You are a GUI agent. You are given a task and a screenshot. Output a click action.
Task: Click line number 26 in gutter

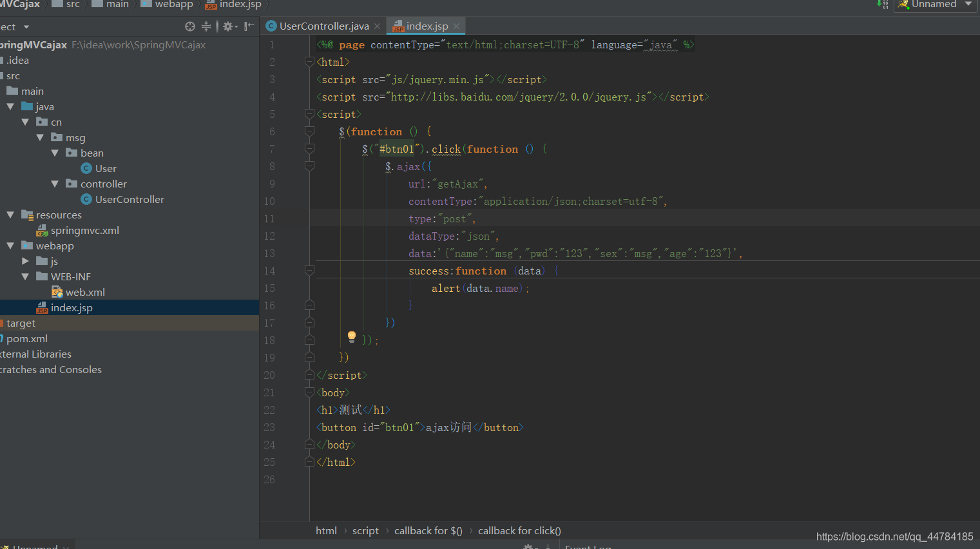pos(269,480)
